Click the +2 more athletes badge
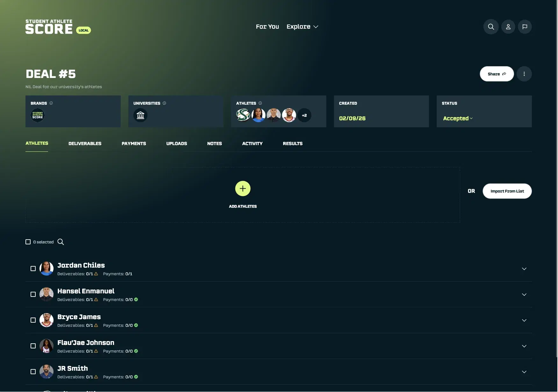The width and height of the screenshot is (558, 392). pyautogui.click(x=304, y=115)
